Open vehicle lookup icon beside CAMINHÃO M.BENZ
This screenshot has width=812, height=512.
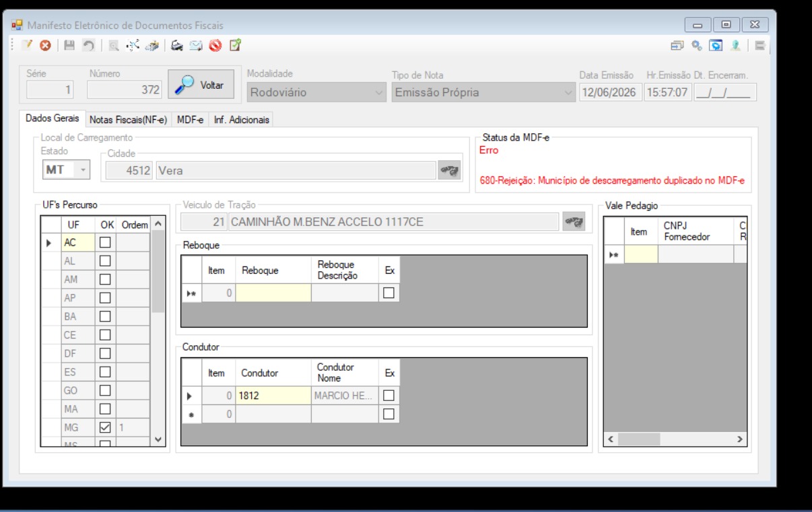click(574, 221)
